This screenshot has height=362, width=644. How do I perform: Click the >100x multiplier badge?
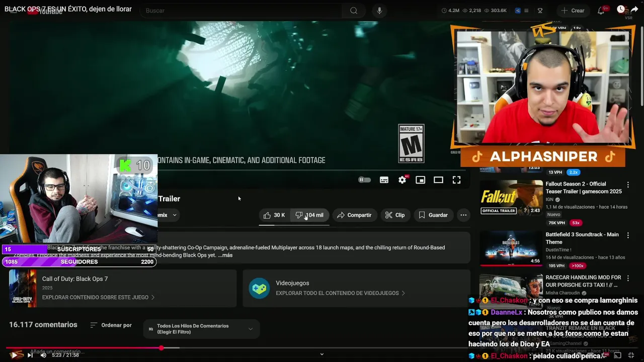point(577,265)
